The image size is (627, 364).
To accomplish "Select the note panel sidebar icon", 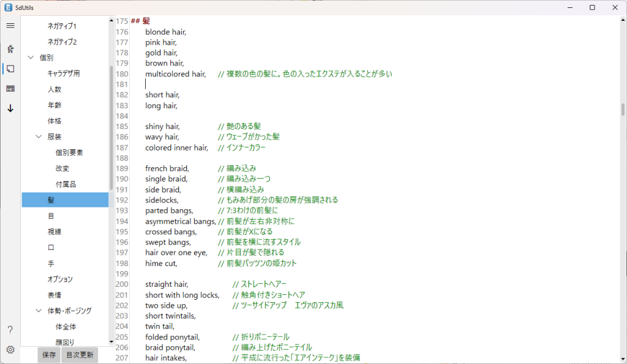I will coord(10,69).
